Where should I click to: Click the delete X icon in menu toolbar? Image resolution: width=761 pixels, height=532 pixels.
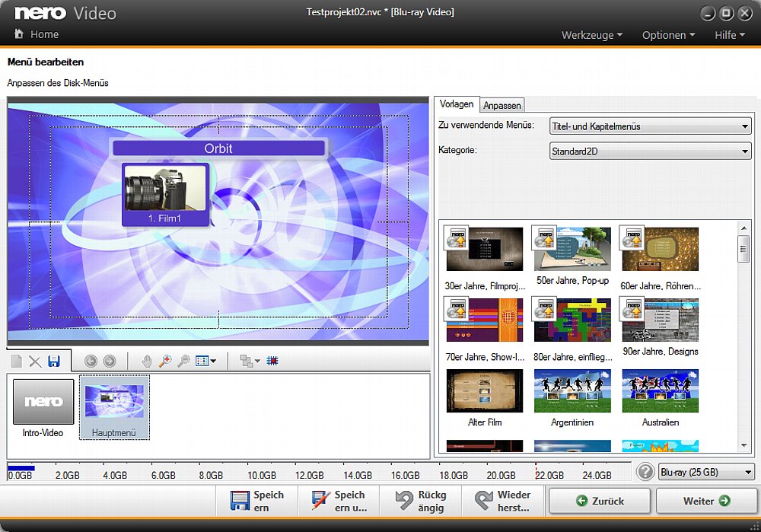[35, 361]
